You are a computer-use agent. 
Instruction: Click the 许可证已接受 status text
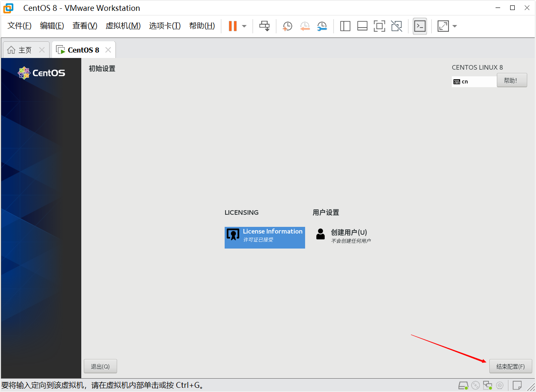258,240
